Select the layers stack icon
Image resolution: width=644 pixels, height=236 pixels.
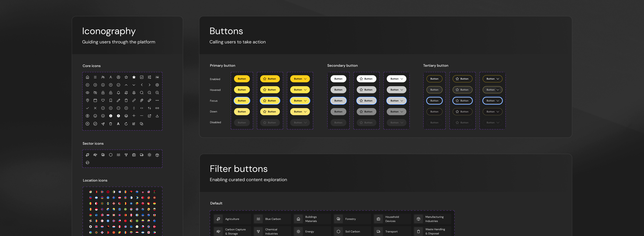[x=126, y=116]
